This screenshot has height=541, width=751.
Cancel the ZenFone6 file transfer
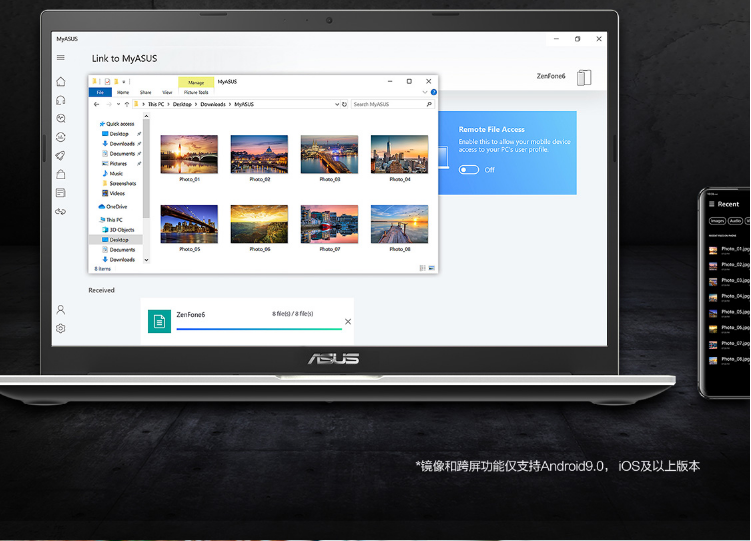coord(348,321)
